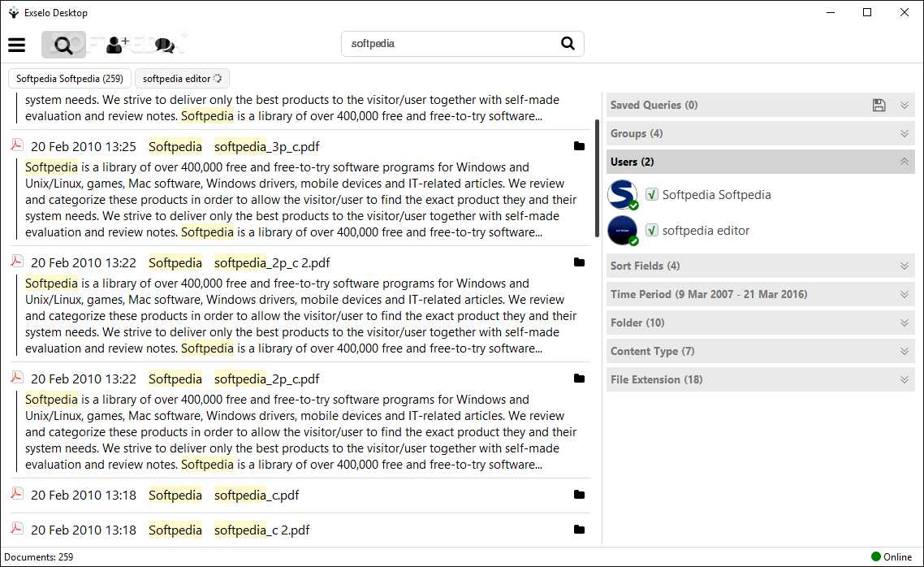Save the current query with the disk icon
Viewport: 924px width, 567px height.
[879, 105]
